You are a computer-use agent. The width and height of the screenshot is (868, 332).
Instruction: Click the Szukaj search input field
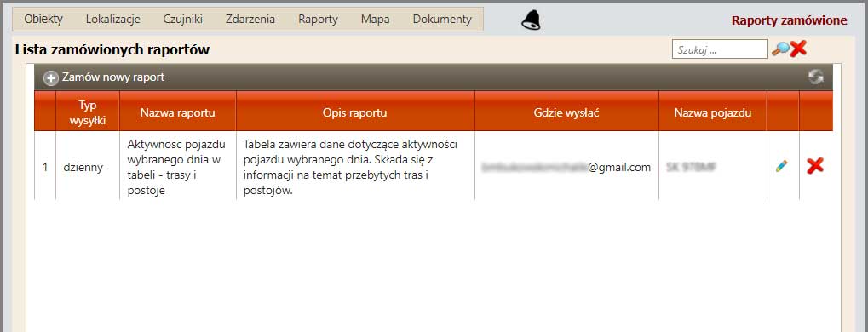(x=720, y=49)
